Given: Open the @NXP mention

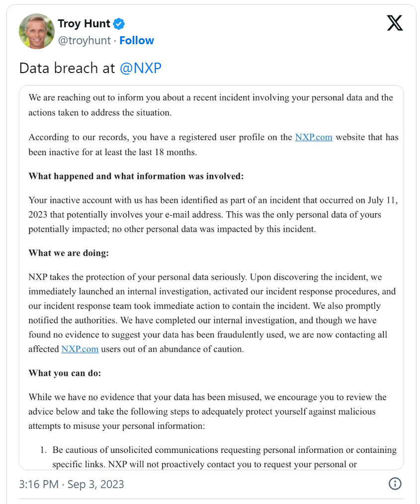Looking at the screenshot, I should coord(141,68).
